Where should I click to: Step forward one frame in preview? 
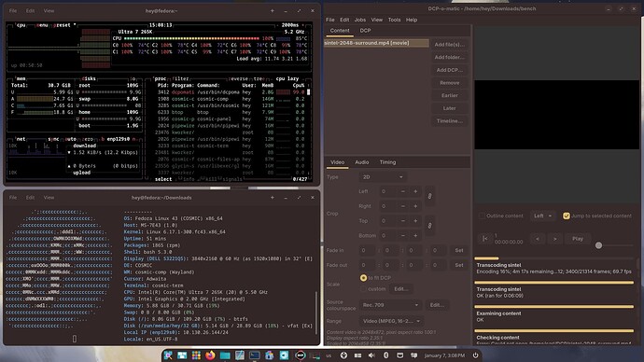coord(555,239)
